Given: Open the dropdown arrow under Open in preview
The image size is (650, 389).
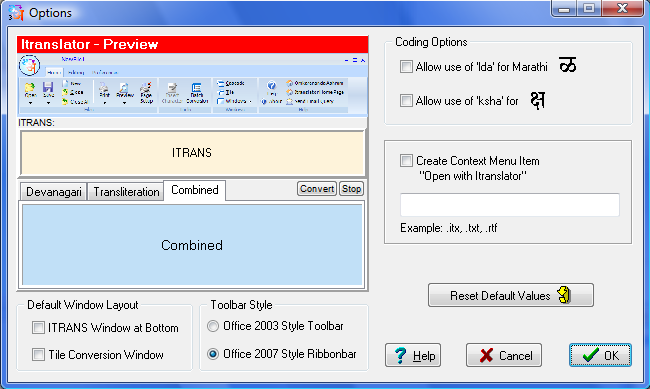Looking at the screenshot, I should (30, 103).
